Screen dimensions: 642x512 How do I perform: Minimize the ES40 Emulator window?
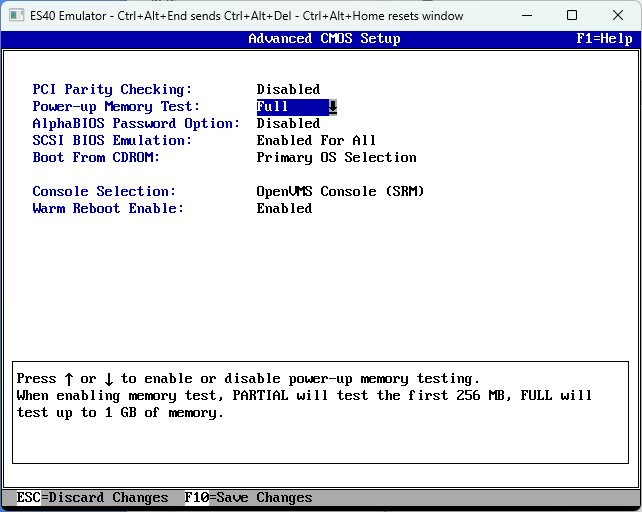tap(527, 16)
